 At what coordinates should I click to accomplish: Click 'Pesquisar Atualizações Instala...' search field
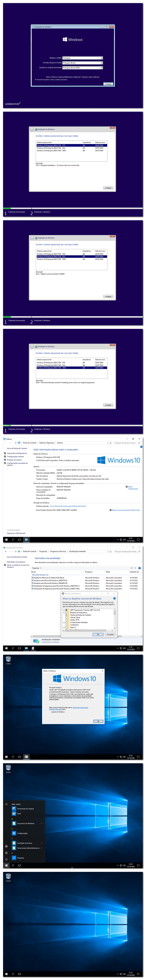(127, 551)
